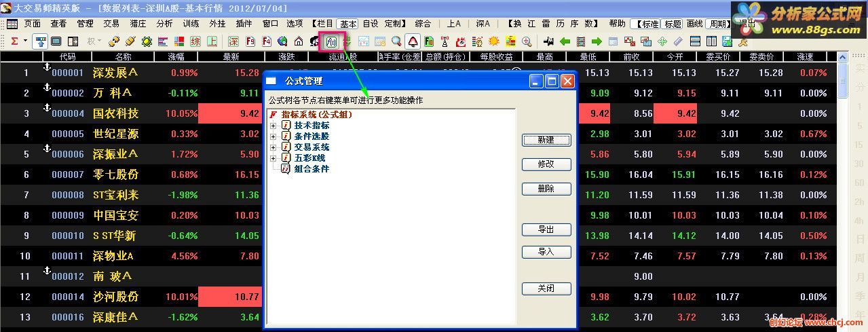Screen dimensions: 868x332
Task: Click the magnifier search toolbar icon
Action: (x=396, y=41)
